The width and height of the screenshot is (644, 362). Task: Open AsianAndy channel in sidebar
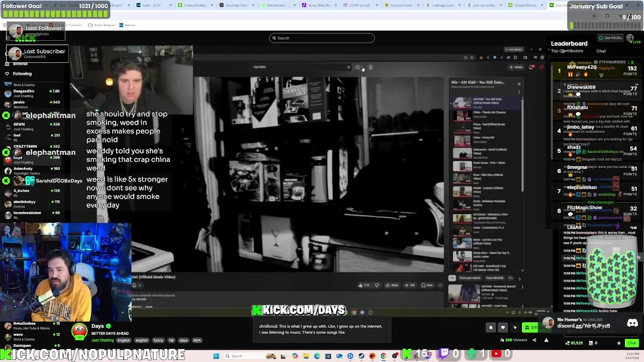coord(31,170)
